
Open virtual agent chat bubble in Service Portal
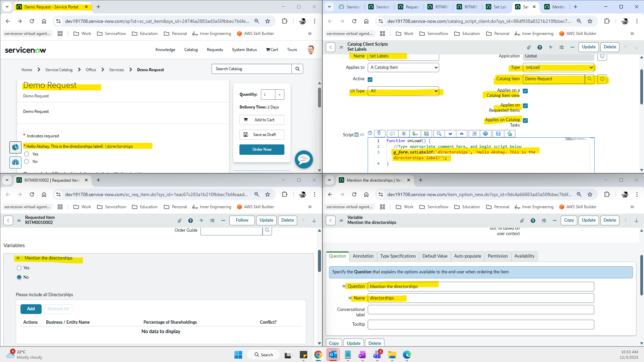point(304,160)
